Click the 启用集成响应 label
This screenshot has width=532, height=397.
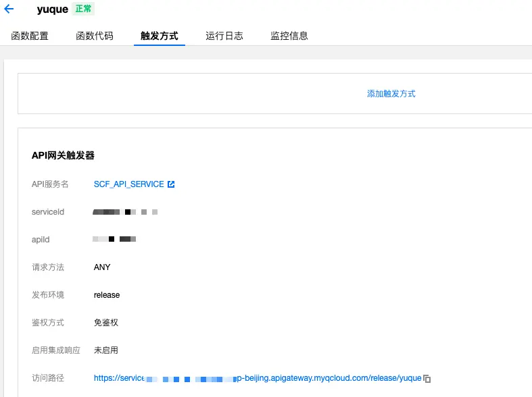pos(56,350)
